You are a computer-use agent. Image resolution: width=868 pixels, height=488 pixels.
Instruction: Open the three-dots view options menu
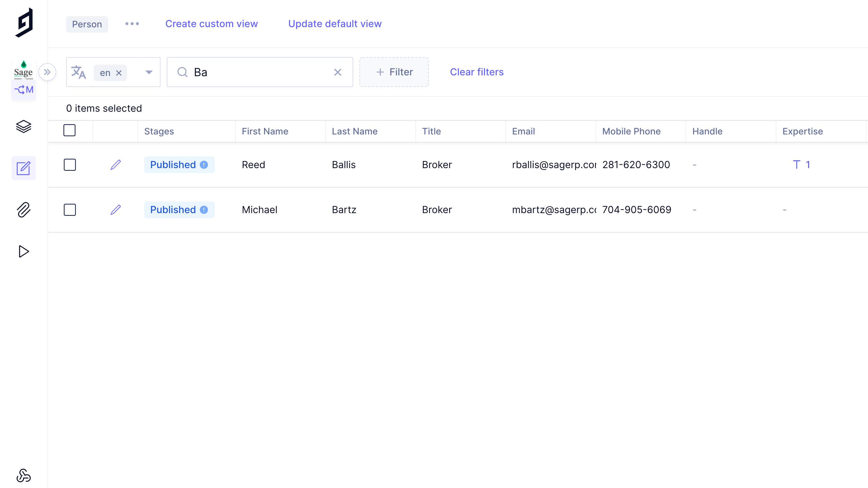coord(132,24)
